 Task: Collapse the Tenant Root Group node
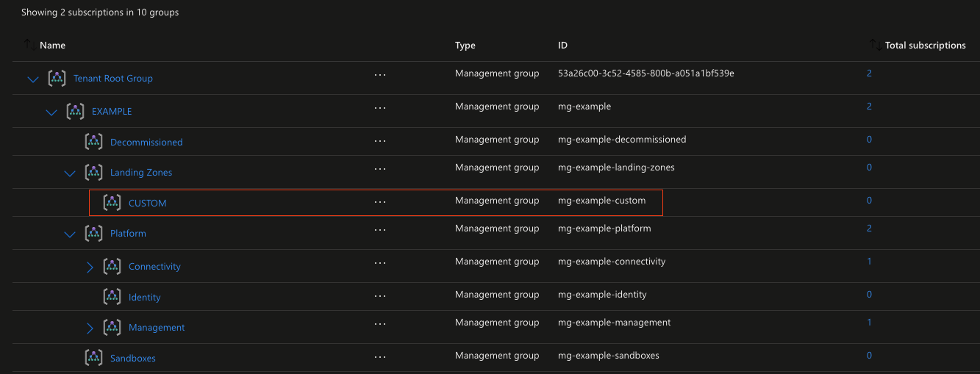pyautogui.click(x=32, y=79)
